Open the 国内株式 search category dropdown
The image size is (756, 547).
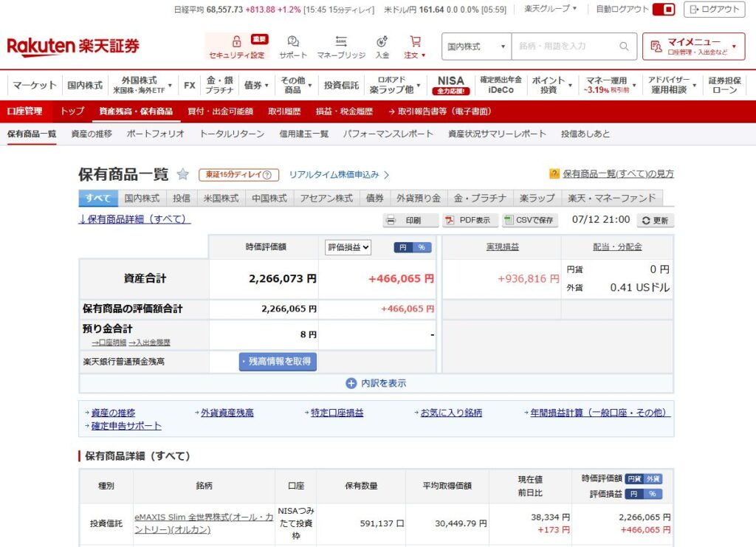tap(476, 47)
